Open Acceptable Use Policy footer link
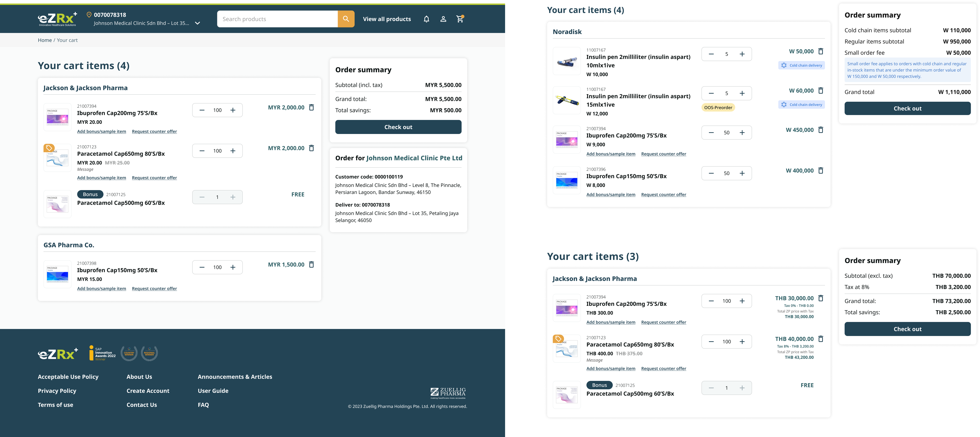980x437 pixels. (x=68, y=377)
